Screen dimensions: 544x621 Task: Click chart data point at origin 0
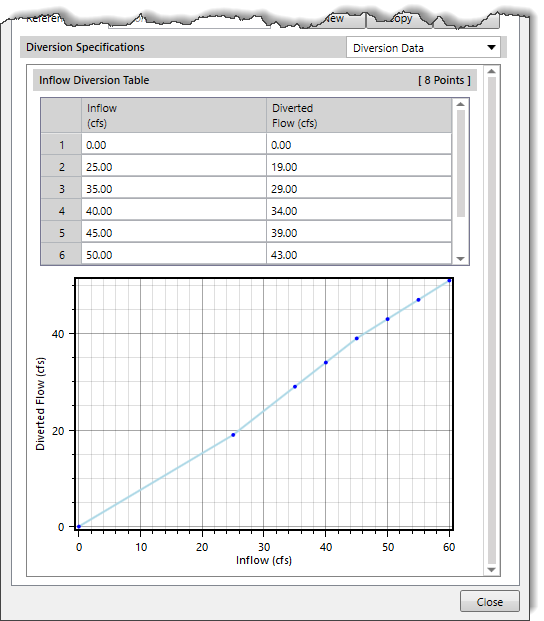point(79,526)
